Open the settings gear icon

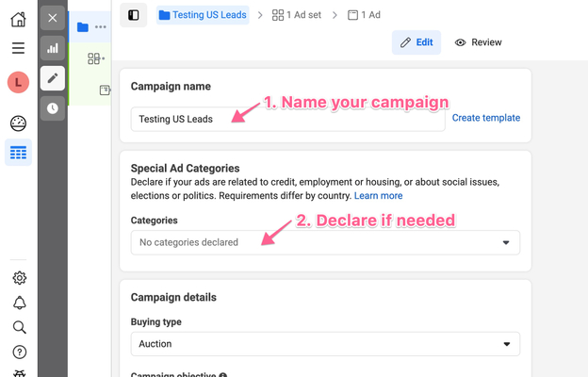[19, 278]
